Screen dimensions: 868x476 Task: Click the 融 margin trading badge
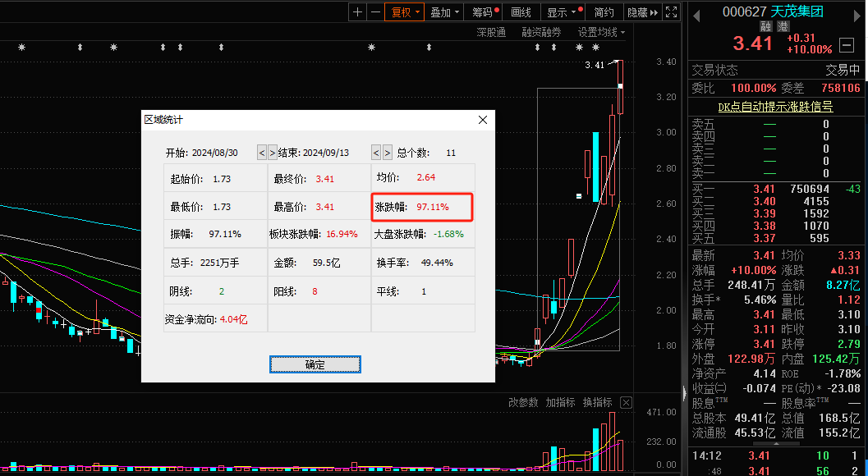765,26
